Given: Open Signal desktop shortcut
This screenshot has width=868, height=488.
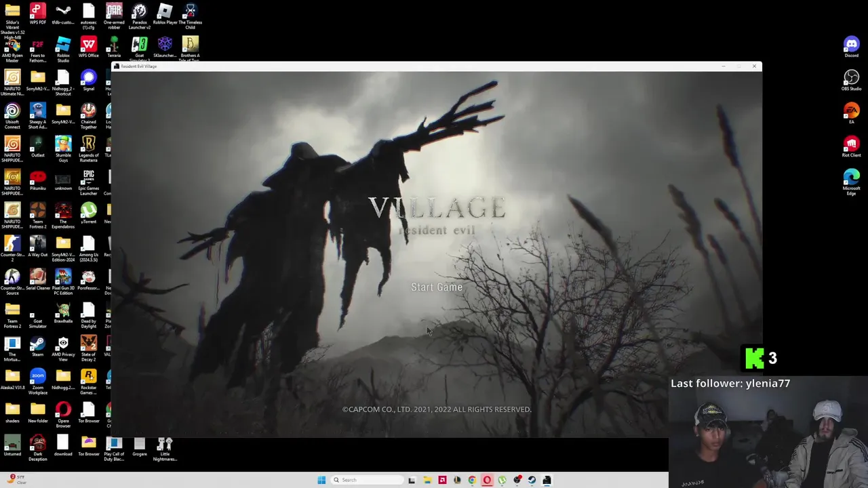Looking at the screenshot, I should (89, 81).
